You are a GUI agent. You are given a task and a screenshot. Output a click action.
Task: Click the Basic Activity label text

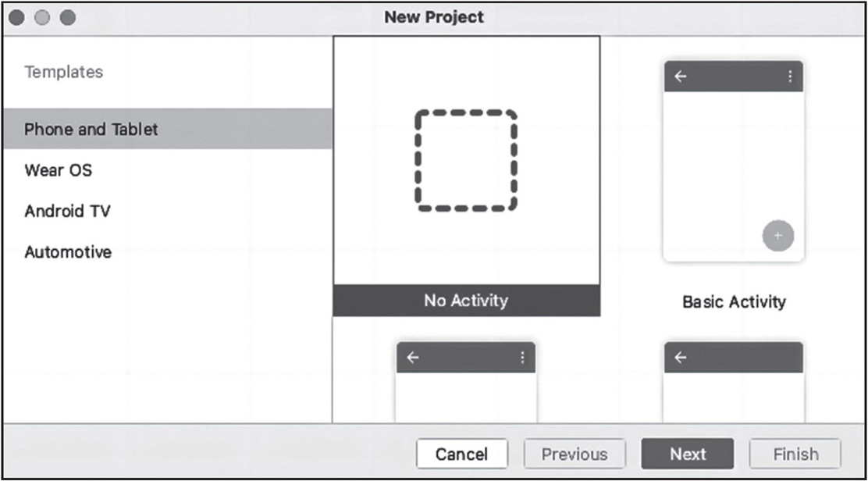click(x=734, y=301)
